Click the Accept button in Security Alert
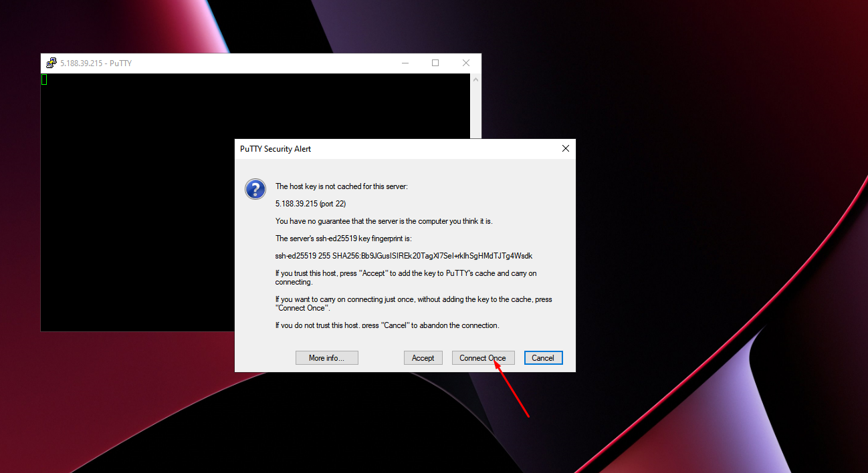868x473 pixels. pyautogui.click(x=423, y=358)
